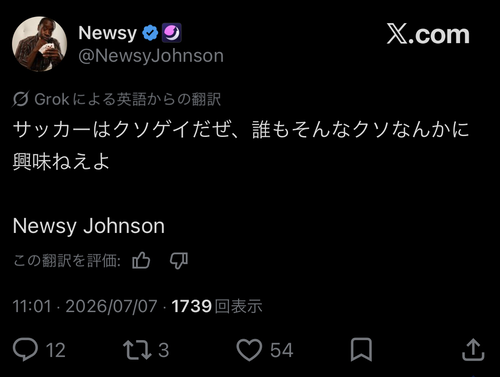Open the @NewsyJohnson handle link
This screenshot has width=500, height=377.
tap(151, 56)
